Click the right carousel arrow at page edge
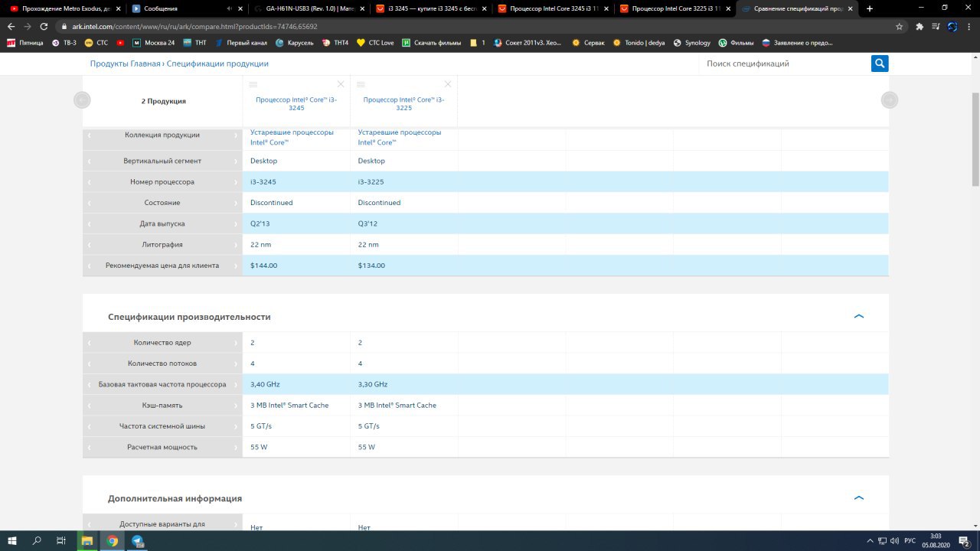 pyautogui.click(x=889, y=99)
